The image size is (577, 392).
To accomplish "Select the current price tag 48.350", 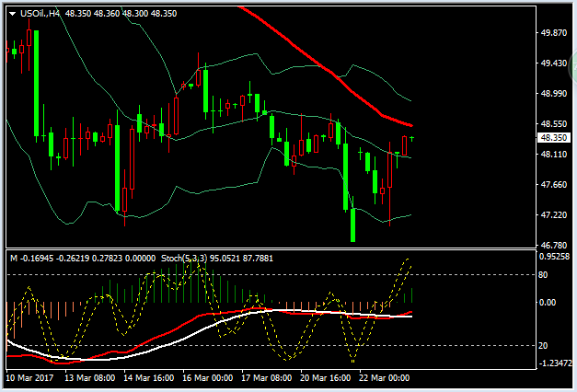I will click(x=554, y=138).
